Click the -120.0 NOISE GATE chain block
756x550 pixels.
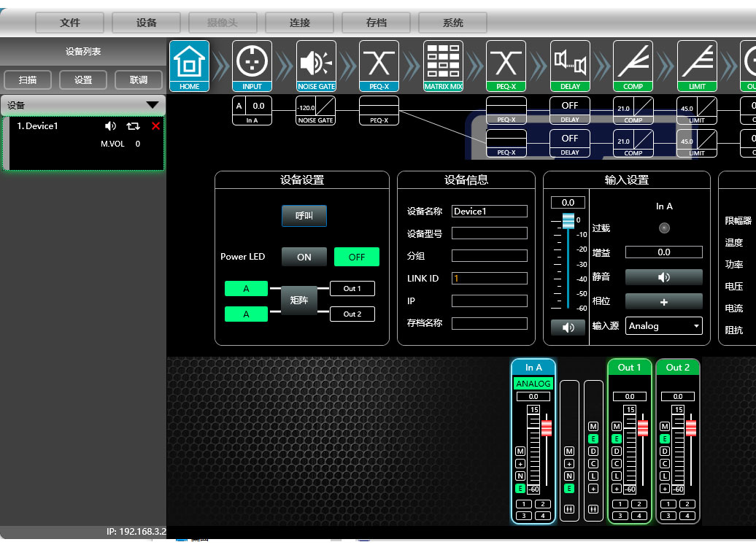click(x=315, y=110)
